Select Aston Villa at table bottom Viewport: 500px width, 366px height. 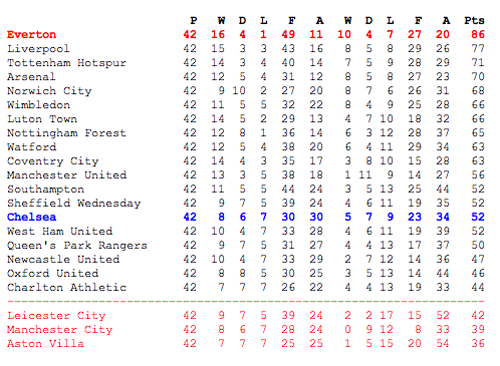46,343
